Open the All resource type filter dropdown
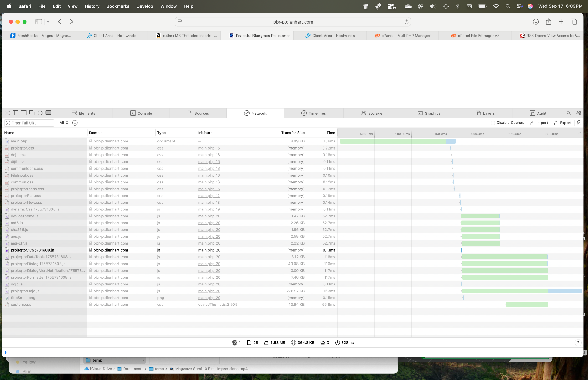 tap(64, 123)
